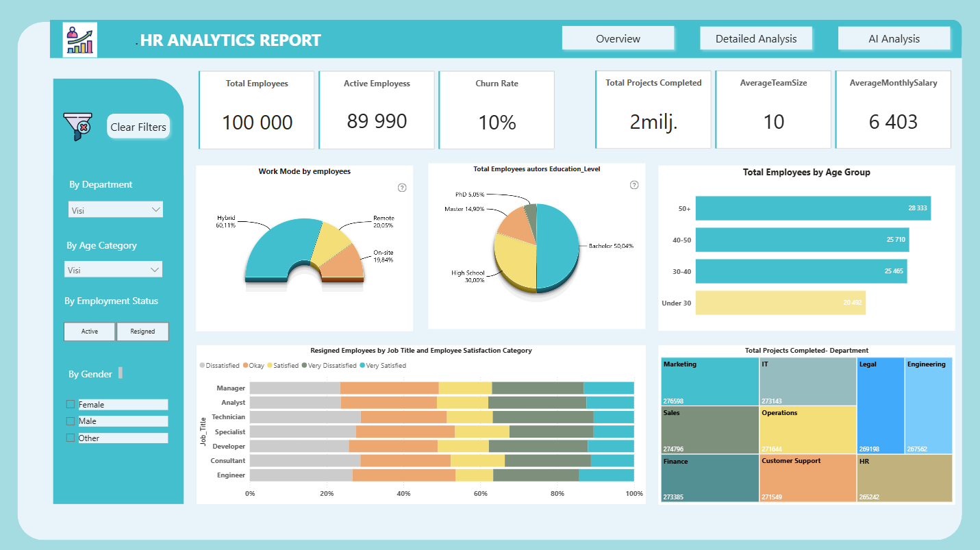Click the HR analytics report logo icon
Viewport: 980px width, 550px height.
pyautogui.click(x=81, y=40)
